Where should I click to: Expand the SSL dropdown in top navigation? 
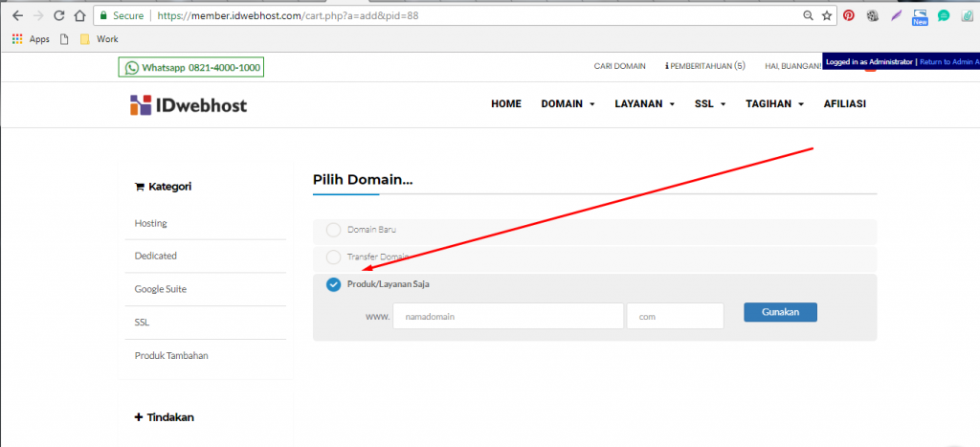tap(710, 104)
